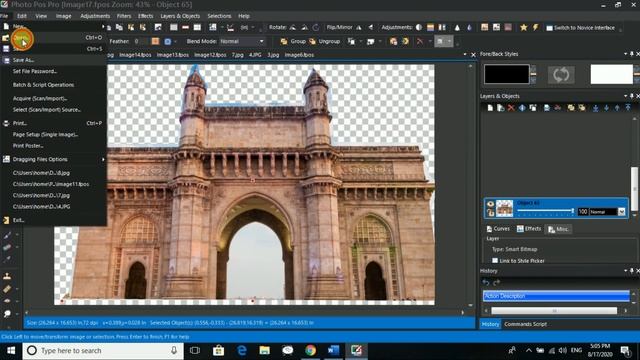Click the red scissors-like icon in options bar
Viewport: 640px width, 360px height.
[420, 41]
